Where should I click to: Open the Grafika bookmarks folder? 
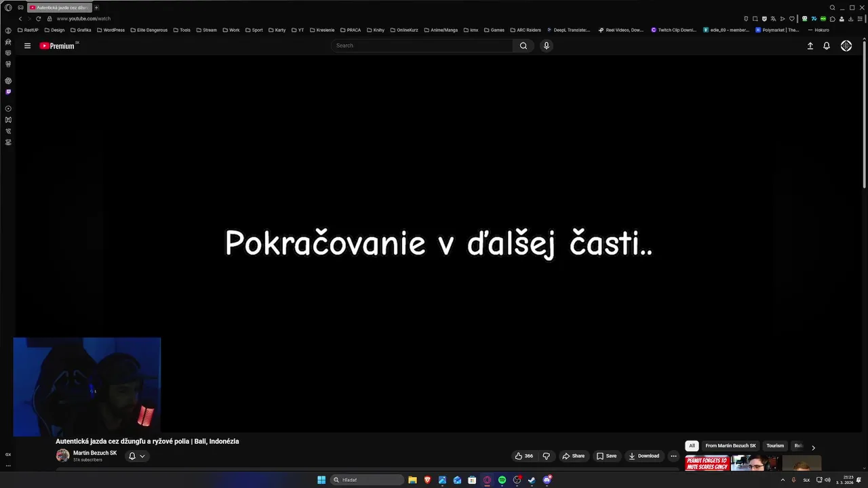(81, 30)
